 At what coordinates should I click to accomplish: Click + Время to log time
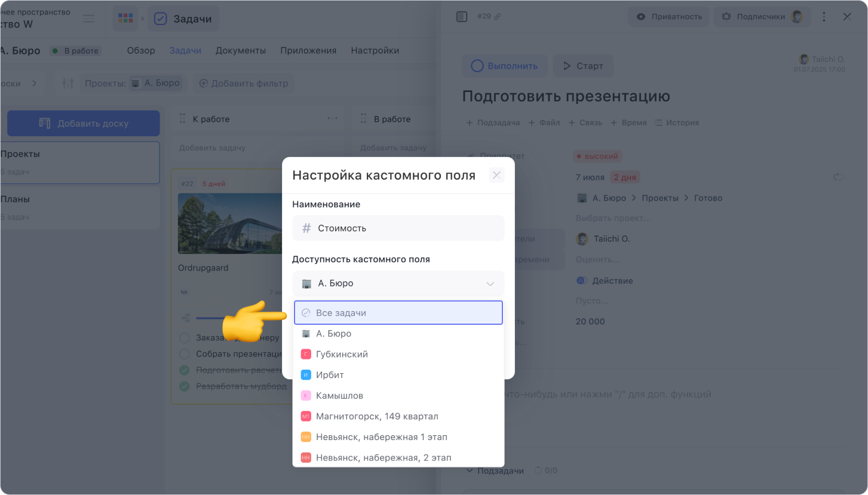(x=628, y=122)
